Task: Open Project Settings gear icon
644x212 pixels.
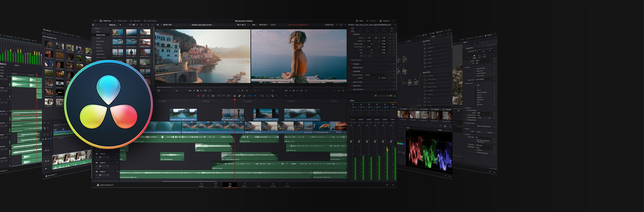Action: [x=393, y=185]
